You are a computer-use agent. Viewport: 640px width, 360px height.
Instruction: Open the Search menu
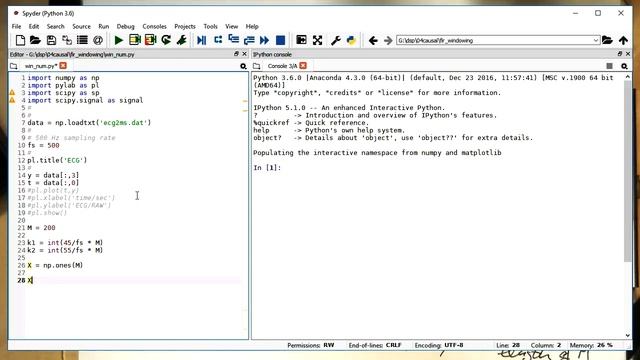[56, 26]
